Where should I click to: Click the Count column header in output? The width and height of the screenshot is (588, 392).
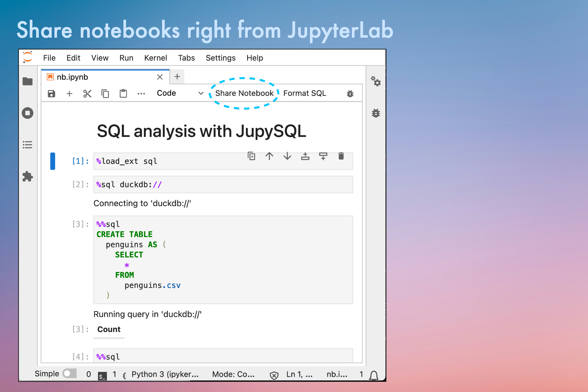click(109, 329)
